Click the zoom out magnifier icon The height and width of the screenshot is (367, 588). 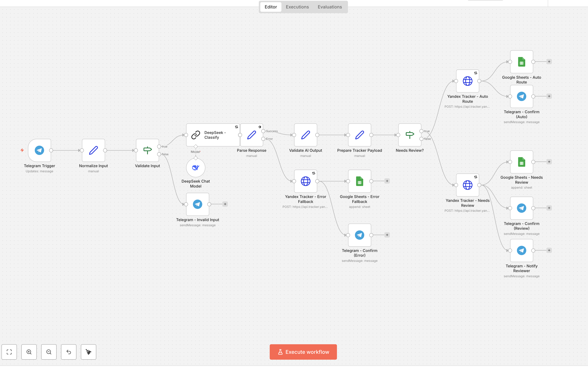pyautogui.click(x=49, y=352)
